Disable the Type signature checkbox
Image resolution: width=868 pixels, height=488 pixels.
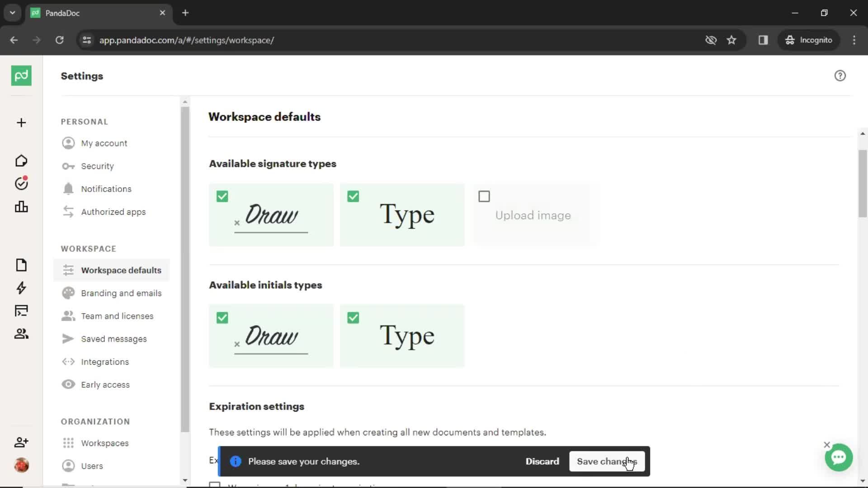[x=353, y=196]
